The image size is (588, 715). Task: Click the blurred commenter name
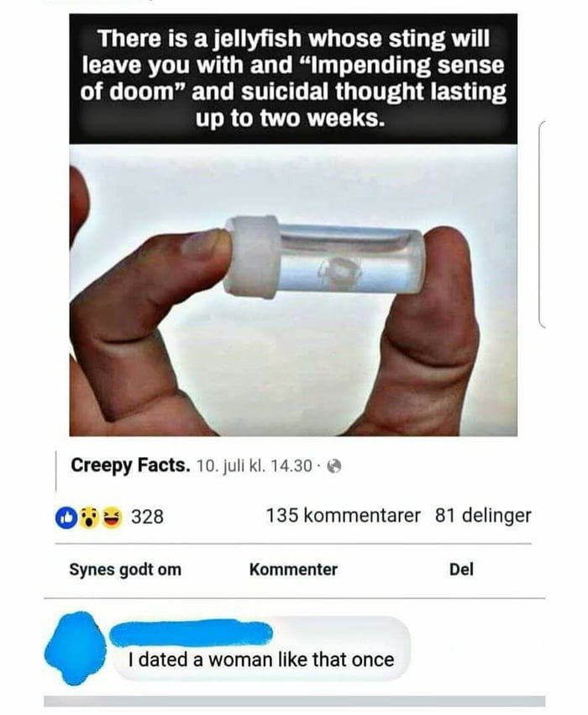192,633
